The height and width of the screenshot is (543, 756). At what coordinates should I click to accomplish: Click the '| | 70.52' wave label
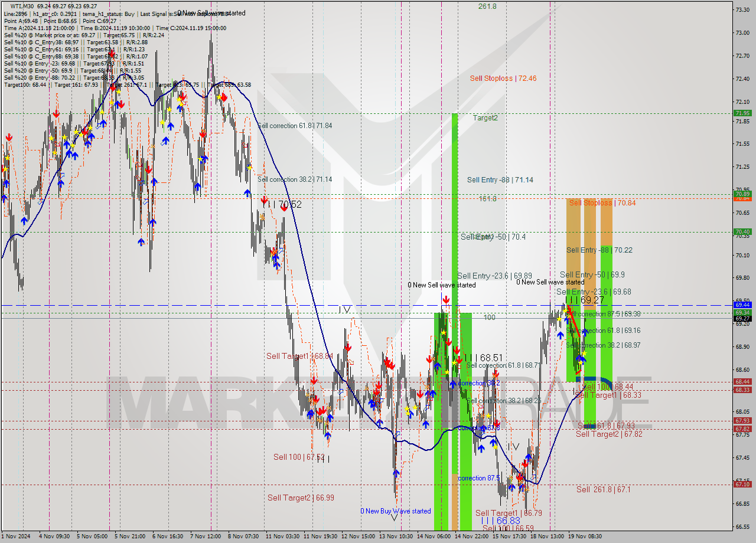pyautogui.click(x=285, y=205)
